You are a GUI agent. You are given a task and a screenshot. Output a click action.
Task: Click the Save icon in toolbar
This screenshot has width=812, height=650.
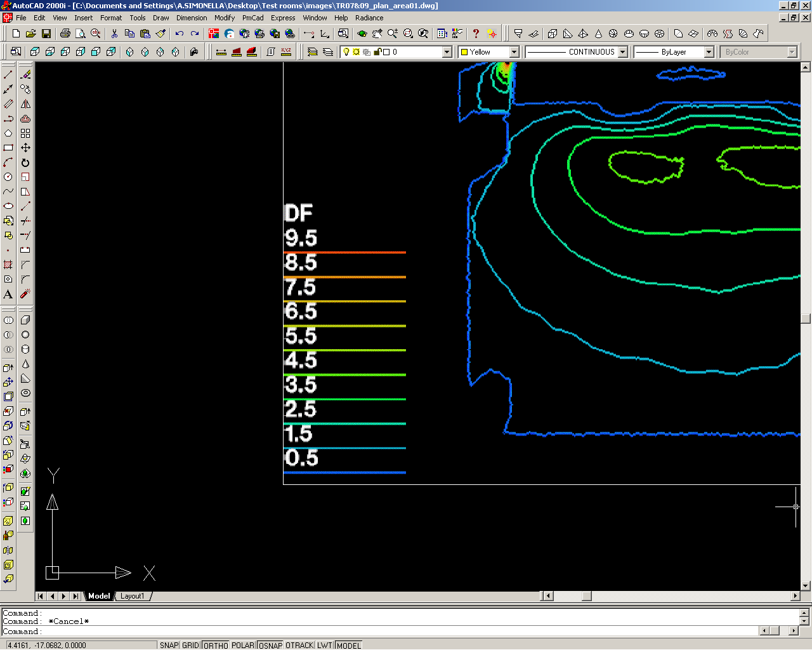(x=46, y=34)
